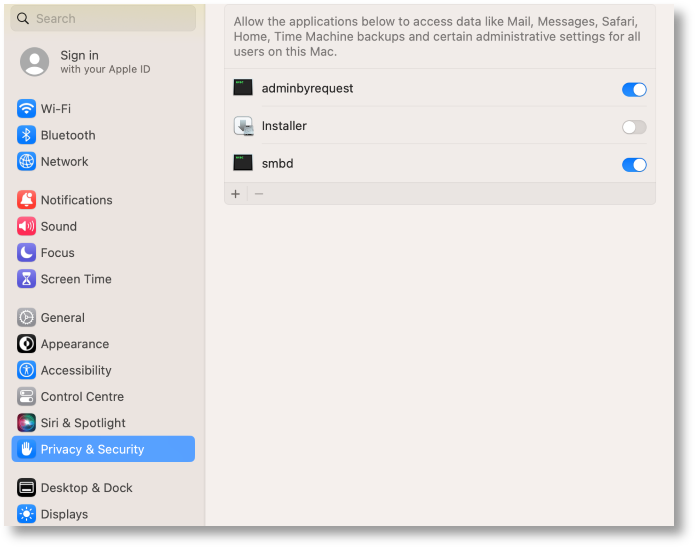
Task: Select Appearance label in sidebar
Action: tap(75, 344)
